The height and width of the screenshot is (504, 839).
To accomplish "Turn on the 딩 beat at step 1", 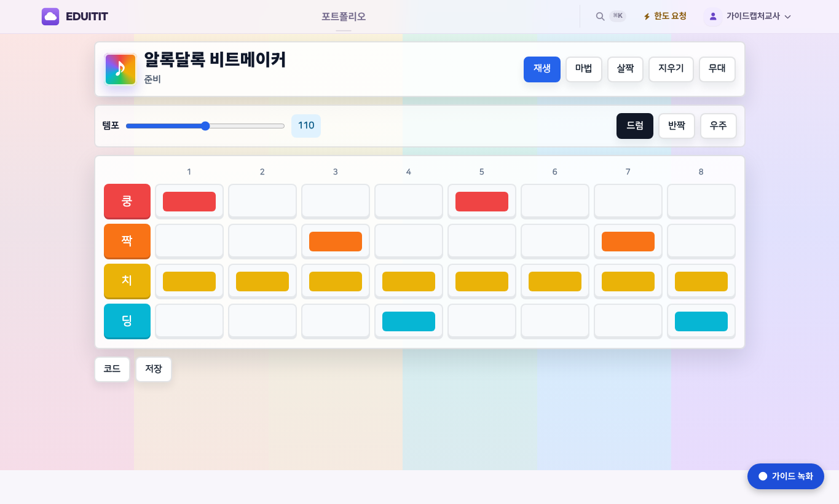I will [189, 321].
